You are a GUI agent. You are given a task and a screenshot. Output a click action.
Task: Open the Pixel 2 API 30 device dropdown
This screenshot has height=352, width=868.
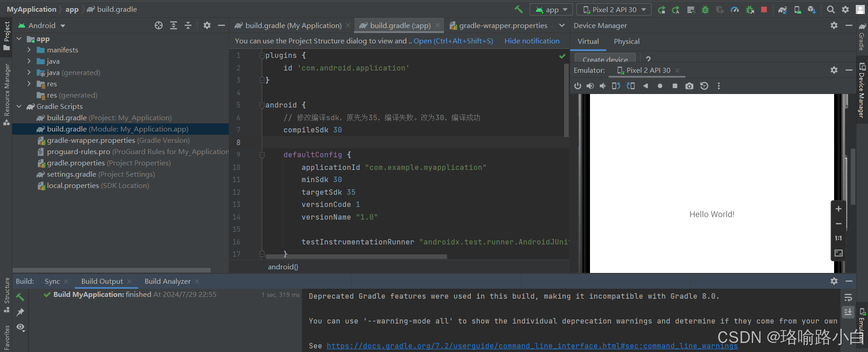(614, 9)
